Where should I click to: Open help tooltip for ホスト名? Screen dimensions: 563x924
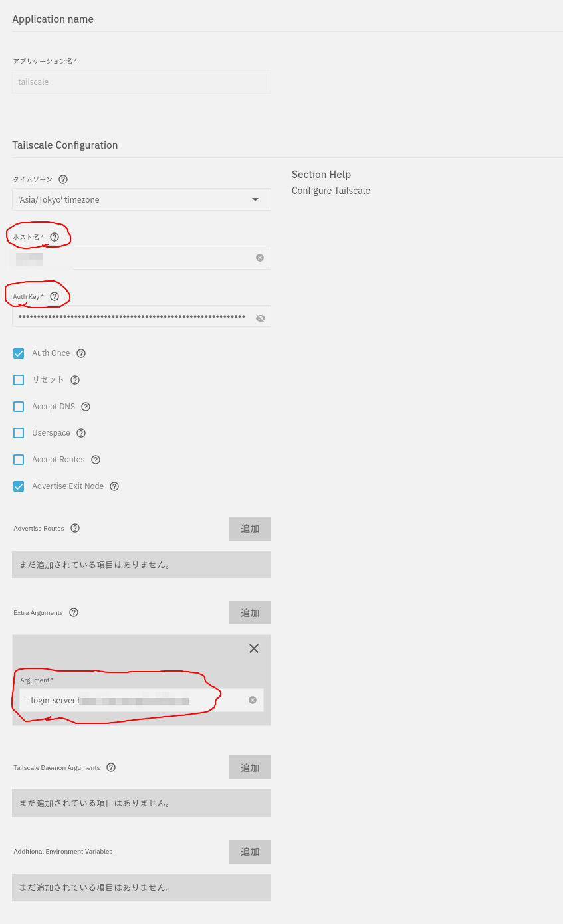(x=55, y=237)
